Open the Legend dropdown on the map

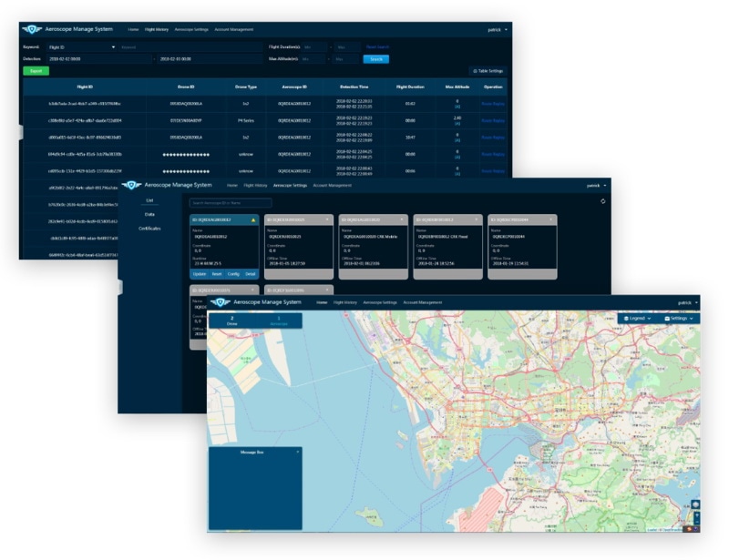pos(637,318)
